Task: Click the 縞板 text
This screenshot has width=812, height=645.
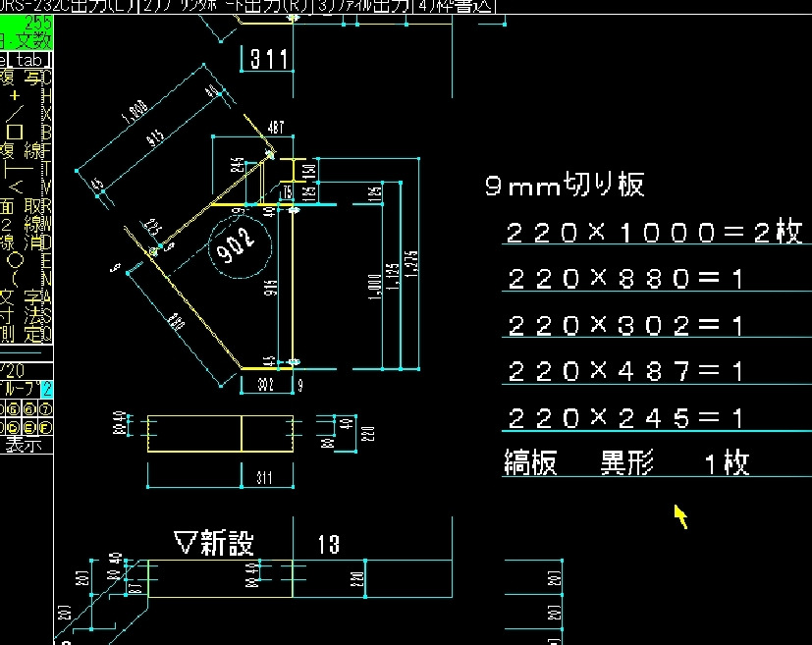Action: [531, 462]
